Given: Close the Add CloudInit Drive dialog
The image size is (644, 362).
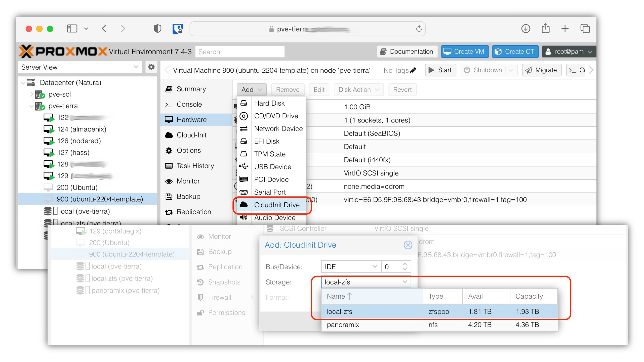Looking at the screenshot, I should click(408, 245).
